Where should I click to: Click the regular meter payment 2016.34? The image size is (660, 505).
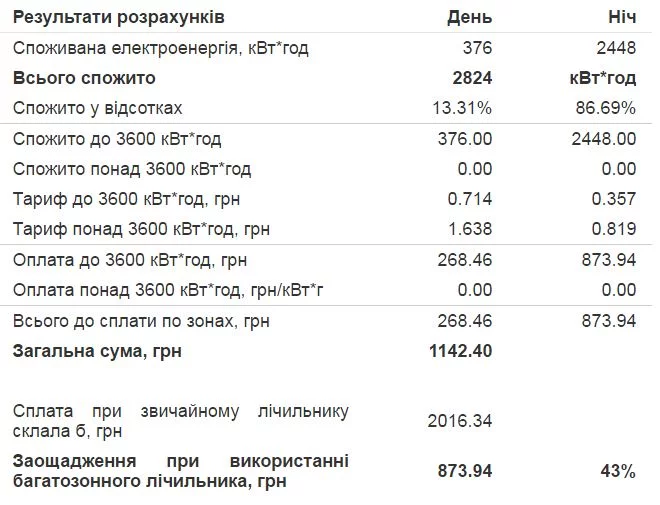(x=460, y=421)
